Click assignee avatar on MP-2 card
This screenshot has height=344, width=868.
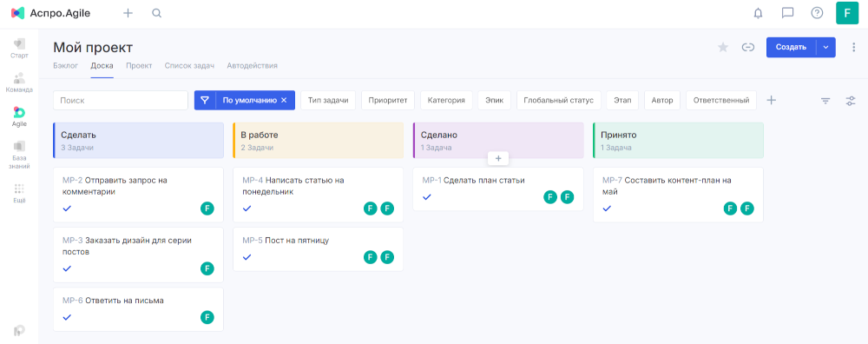(x=207, y=208)
